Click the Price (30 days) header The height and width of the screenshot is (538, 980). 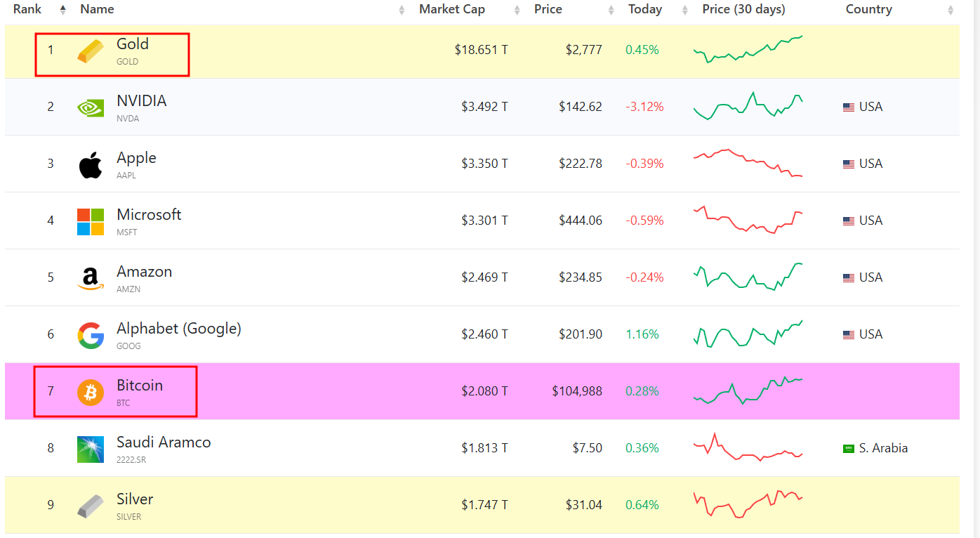(x=743, y=9)
